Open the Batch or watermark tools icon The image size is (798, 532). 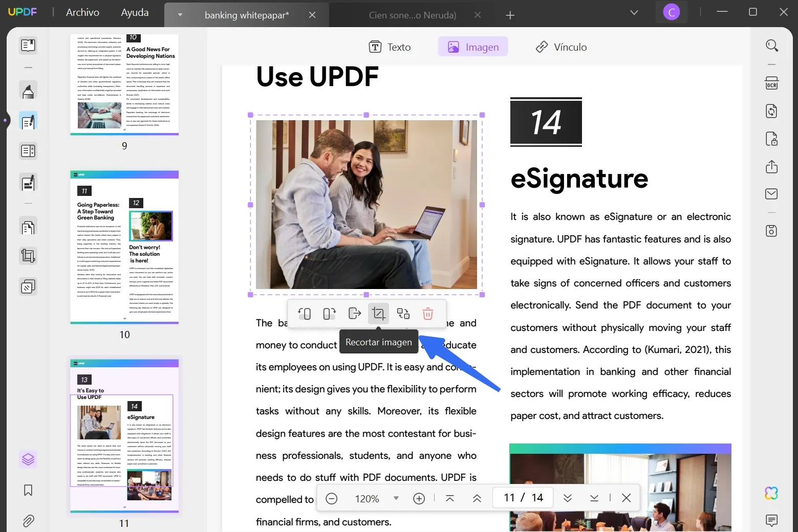pyautogui.click(x=28, y=286)
